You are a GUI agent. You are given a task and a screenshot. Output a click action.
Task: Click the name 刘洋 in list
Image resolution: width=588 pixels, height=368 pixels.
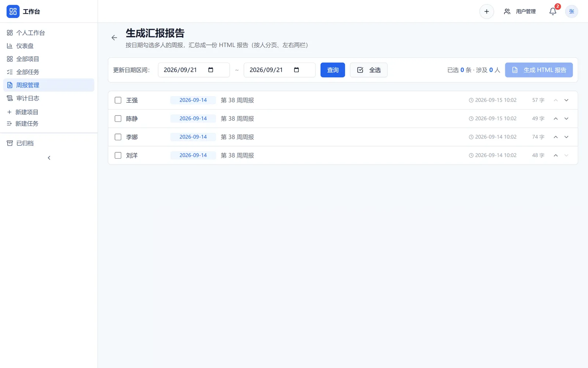pos(132,155)
